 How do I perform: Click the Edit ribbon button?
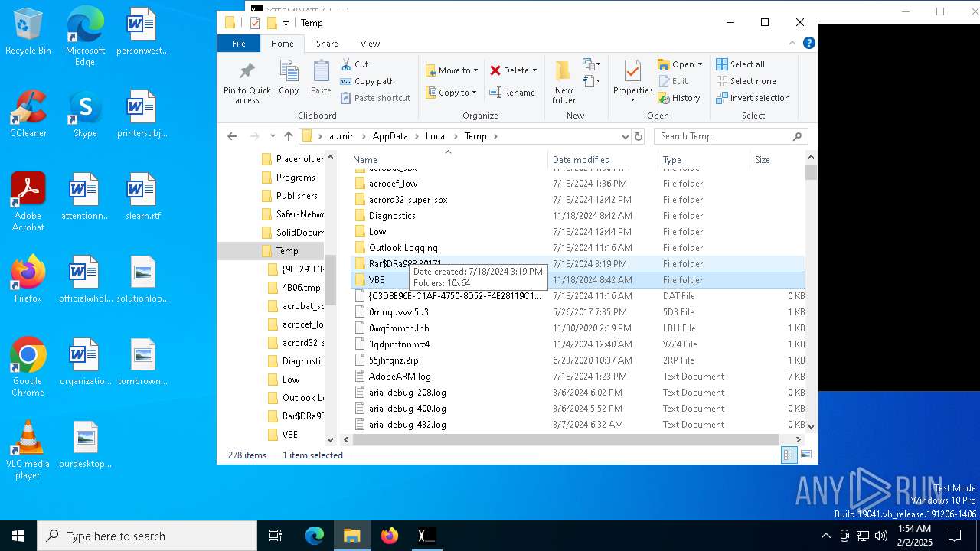tap(673, 81)
